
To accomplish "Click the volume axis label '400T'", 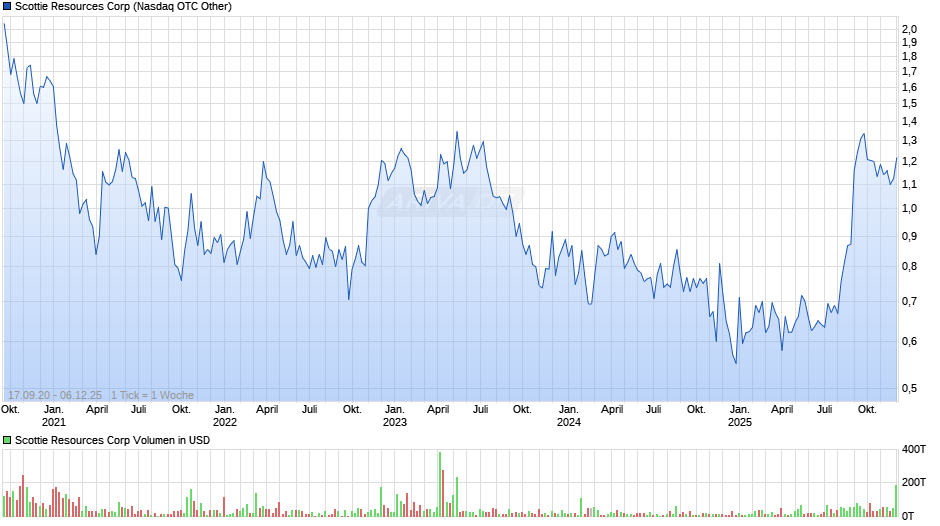I will pos(914,449).
